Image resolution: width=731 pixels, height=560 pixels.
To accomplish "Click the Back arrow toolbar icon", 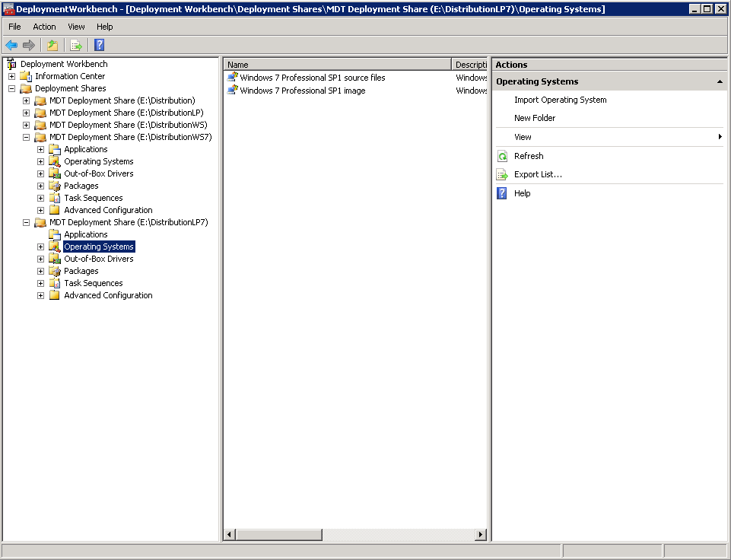I will 11,45.
